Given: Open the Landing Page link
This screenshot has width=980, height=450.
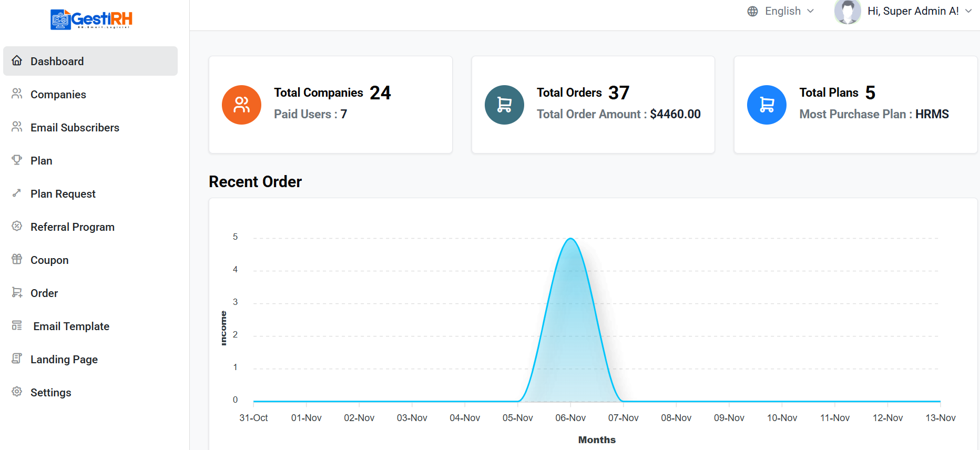Looking at the screenshot, I should tap(64, 360).
